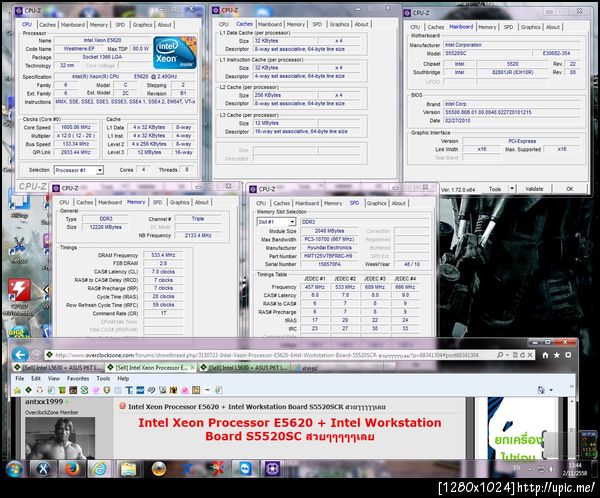Viewport: 600px width, 498px height.
Task: Click the Tools button in CPU-Z
Action: coord(494,189)
